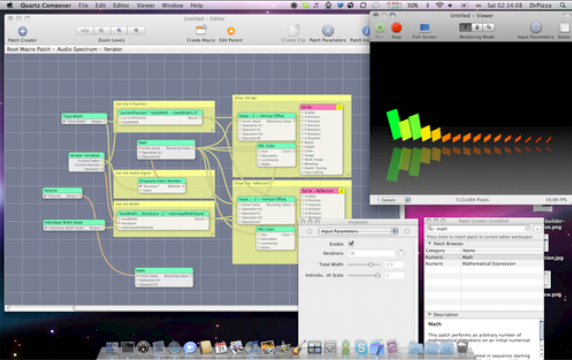Open Input Parameters in the Viewer toolbar
572x360 pixels.
(536, 28)
